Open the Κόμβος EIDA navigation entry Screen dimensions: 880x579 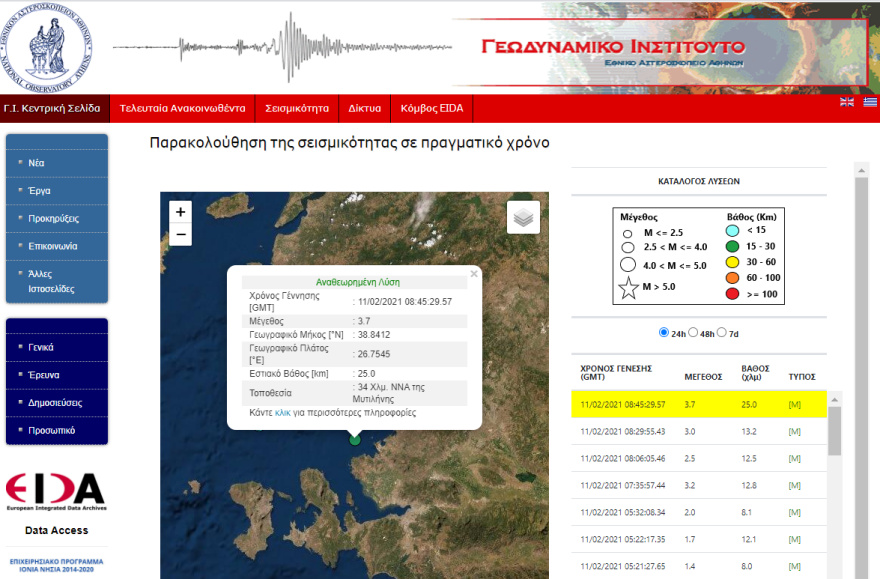click(434, 109)
